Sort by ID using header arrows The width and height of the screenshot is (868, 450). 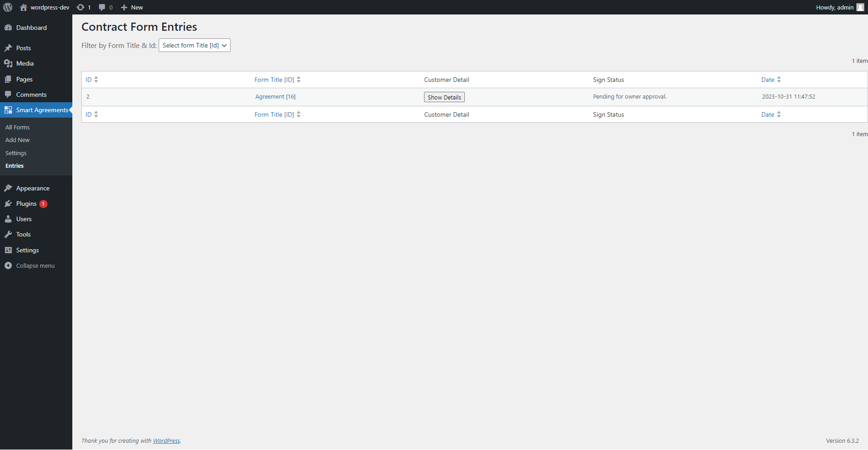tap(96, 80)
